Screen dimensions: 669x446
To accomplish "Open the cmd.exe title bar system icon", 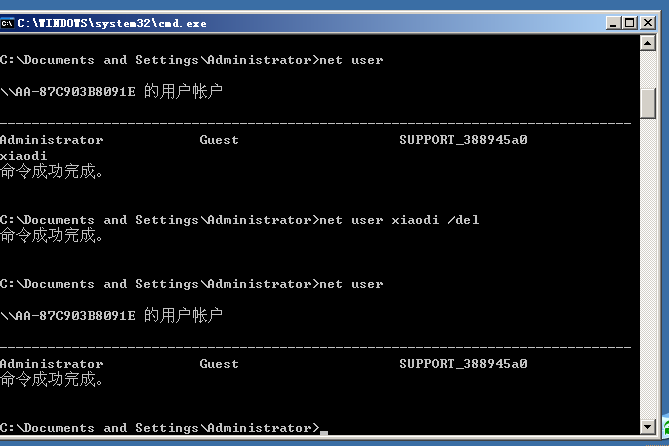I will point(9,21).
